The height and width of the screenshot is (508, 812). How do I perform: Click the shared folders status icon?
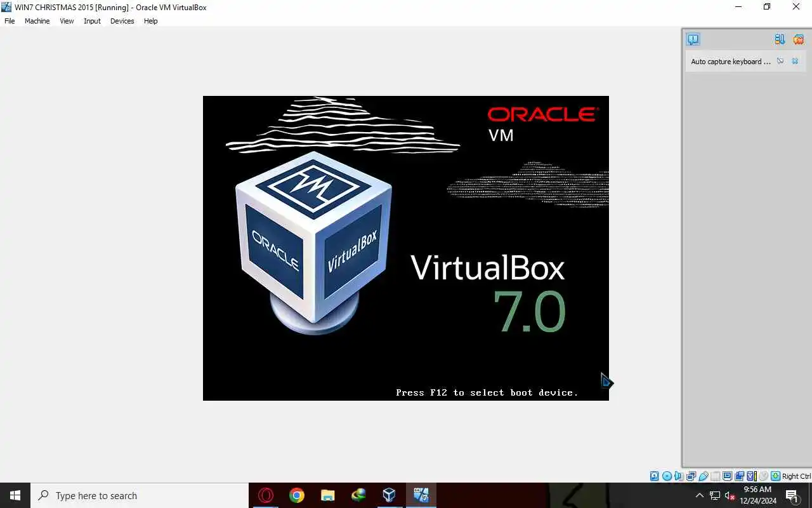coord(716,476)
